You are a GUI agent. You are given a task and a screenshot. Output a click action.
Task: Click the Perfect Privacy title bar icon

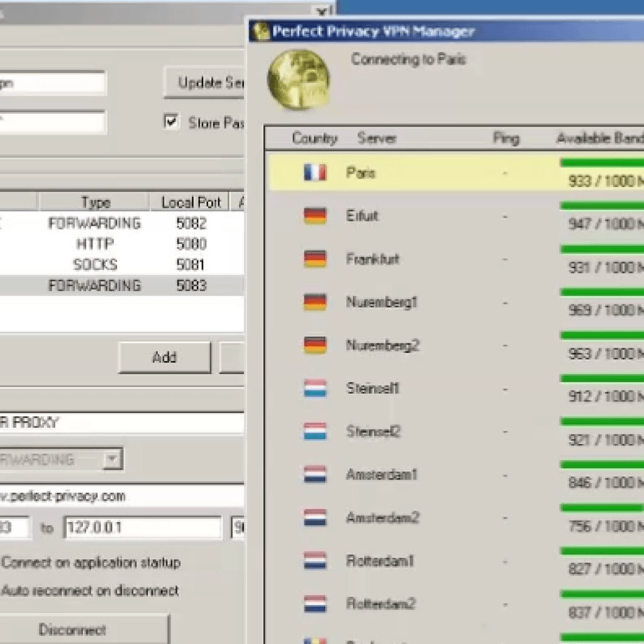pyautogui.click(x=260, y=31)
